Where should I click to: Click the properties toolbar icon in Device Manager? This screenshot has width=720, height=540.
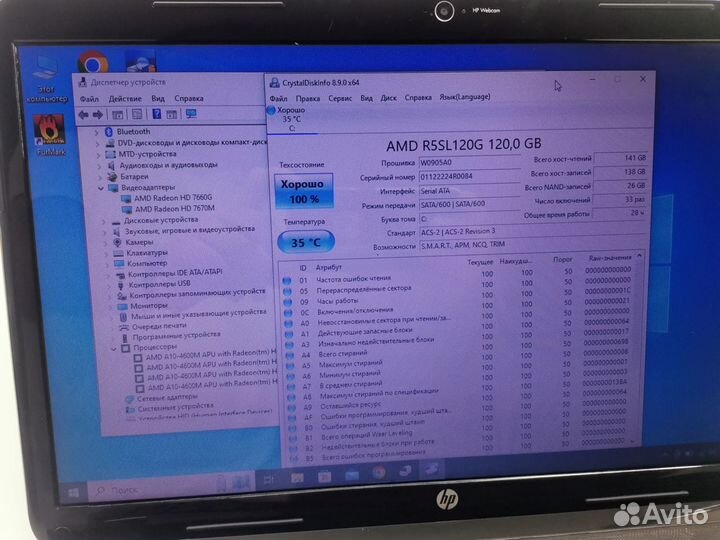137,114
